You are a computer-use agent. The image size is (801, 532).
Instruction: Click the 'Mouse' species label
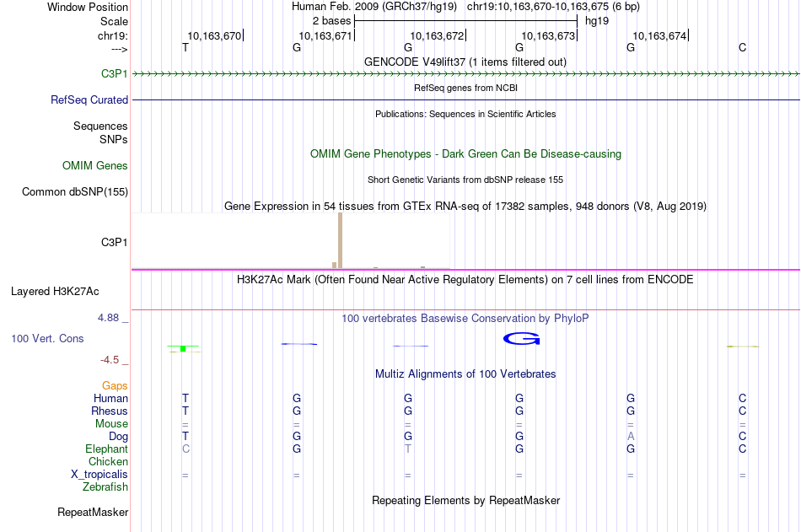click(x=111, y=423)
